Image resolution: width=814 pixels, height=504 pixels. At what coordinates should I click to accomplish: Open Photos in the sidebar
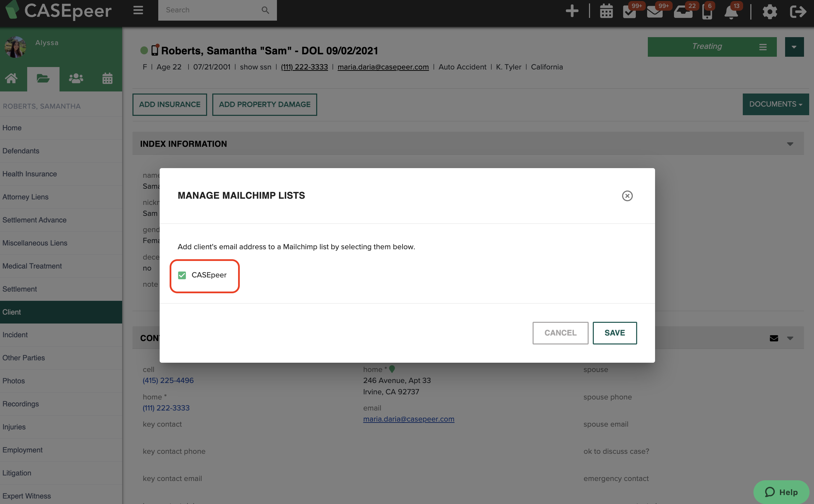pyautogui.click(x=61, y=381)
